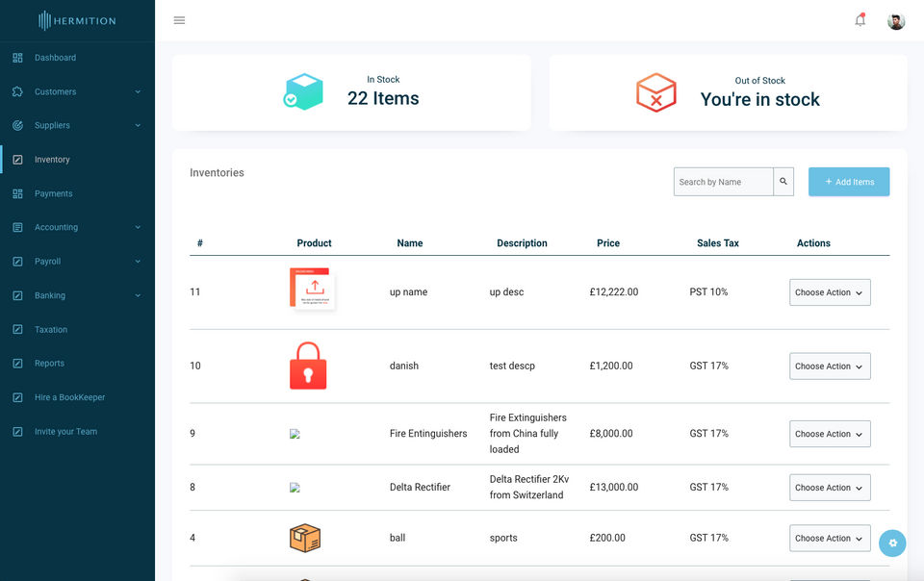Expand the Banking submenu chevron
This screenshot has height=581, width=924.
point(138,295)
